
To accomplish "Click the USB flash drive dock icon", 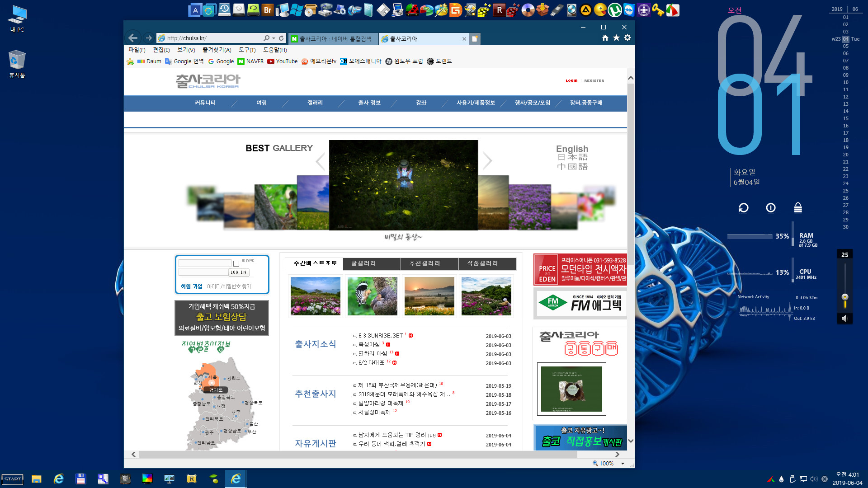I will click(557, 10).
